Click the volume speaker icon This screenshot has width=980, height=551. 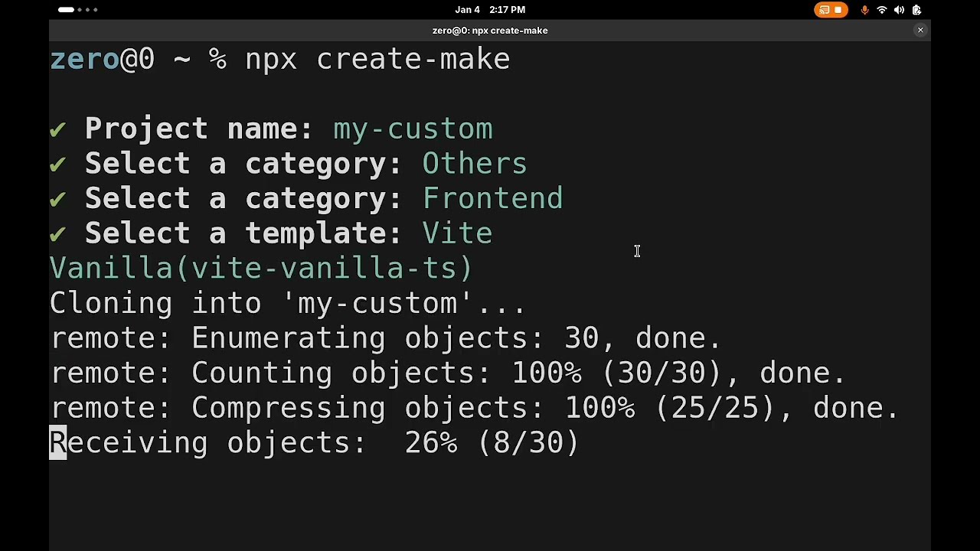coord(899,10)
